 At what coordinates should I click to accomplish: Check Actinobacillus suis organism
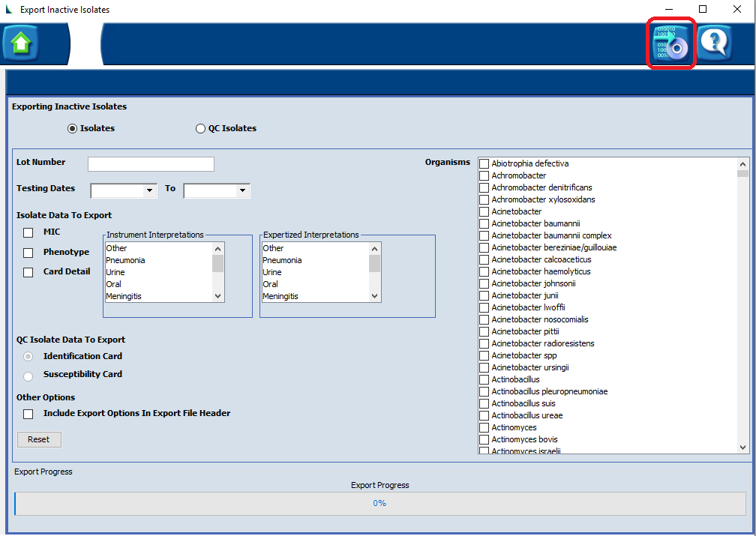484,404
